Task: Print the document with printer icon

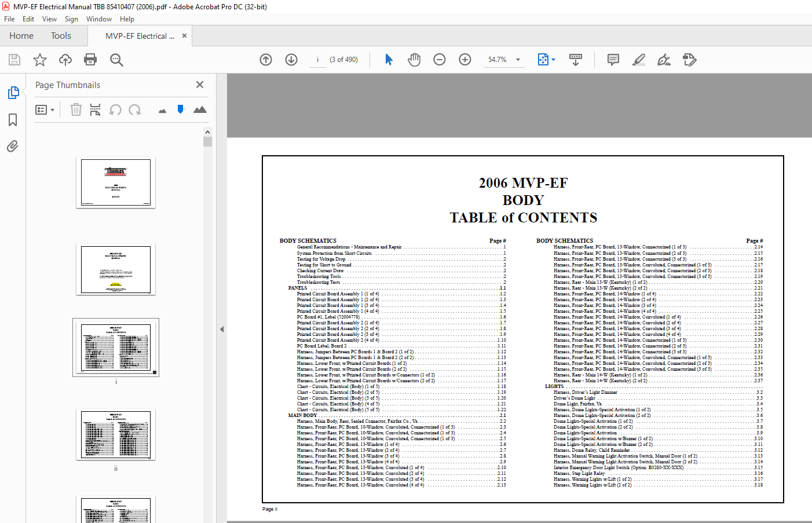Action: pyautogui.click(x=90, y=60)
